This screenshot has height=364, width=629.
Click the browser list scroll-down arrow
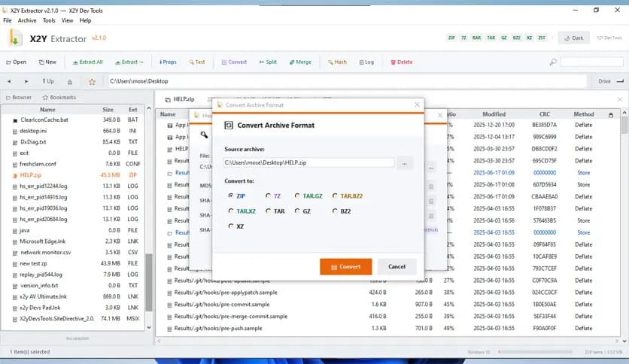pos(149,327)
